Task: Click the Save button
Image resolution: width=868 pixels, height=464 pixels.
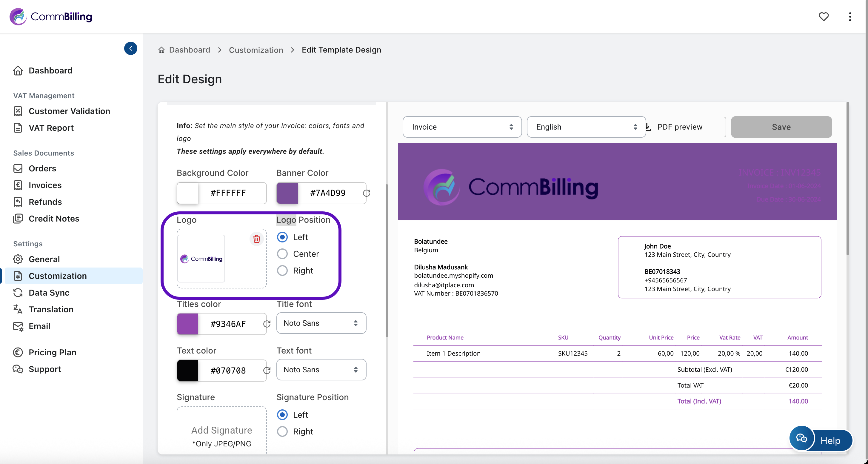Action: click(781, 127)
